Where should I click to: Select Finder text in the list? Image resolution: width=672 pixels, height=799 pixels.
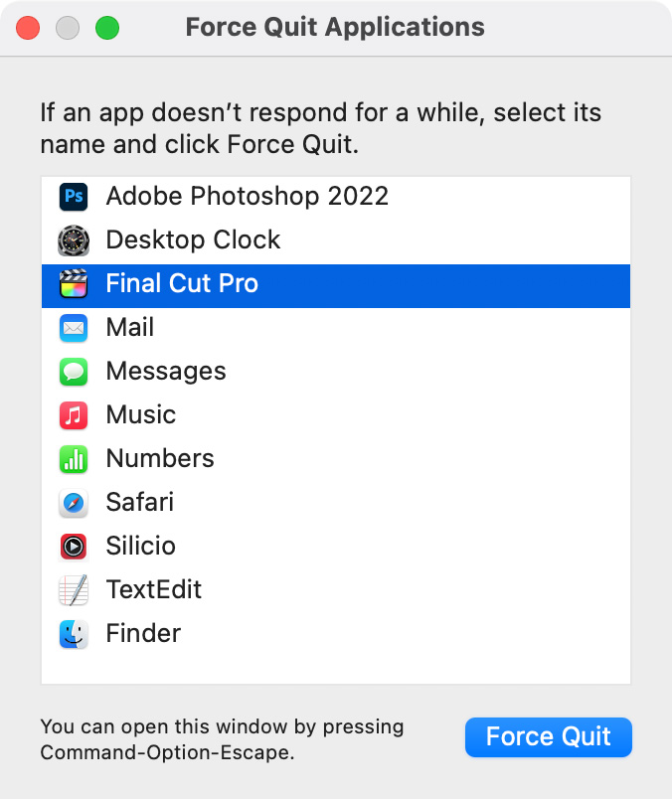tap(143, 633)
